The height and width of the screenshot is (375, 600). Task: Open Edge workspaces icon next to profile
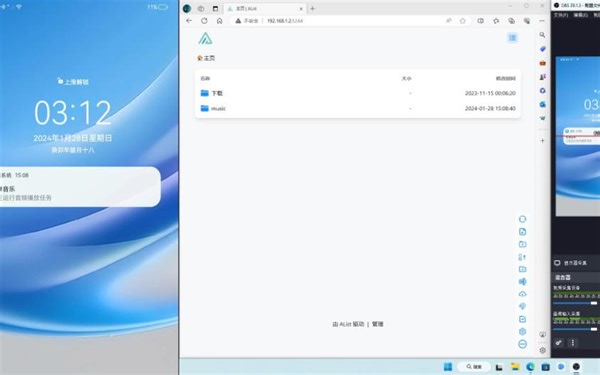[201, 8]
